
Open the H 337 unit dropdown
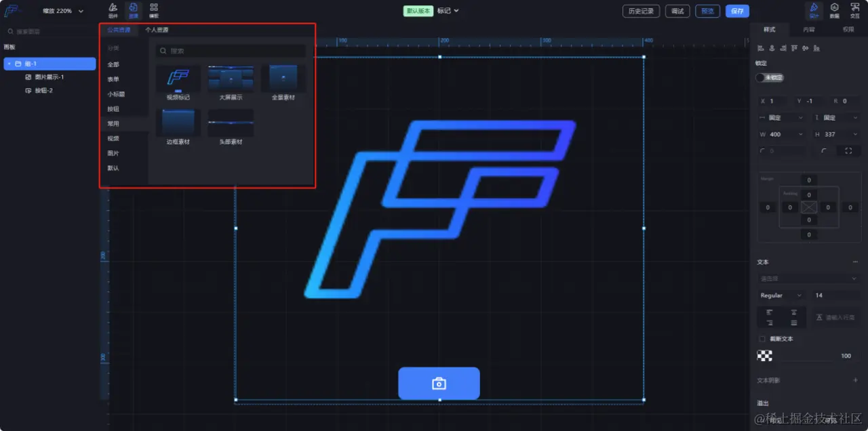[x=854, y=135]
